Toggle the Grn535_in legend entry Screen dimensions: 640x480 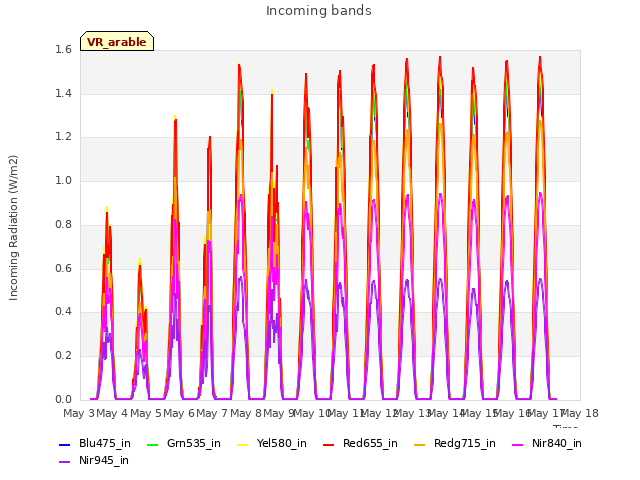184,443
